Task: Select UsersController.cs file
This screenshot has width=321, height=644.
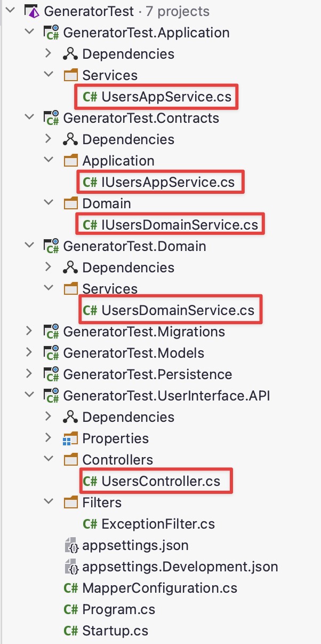Action: click(160, 481)
